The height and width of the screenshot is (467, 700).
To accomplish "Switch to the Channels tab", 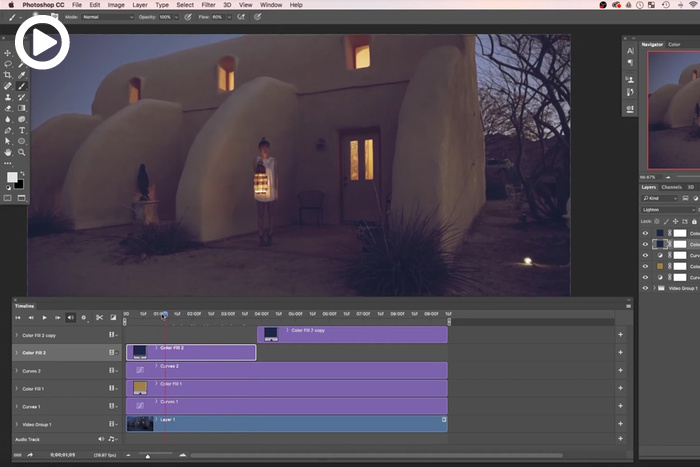I will point(671,187).
